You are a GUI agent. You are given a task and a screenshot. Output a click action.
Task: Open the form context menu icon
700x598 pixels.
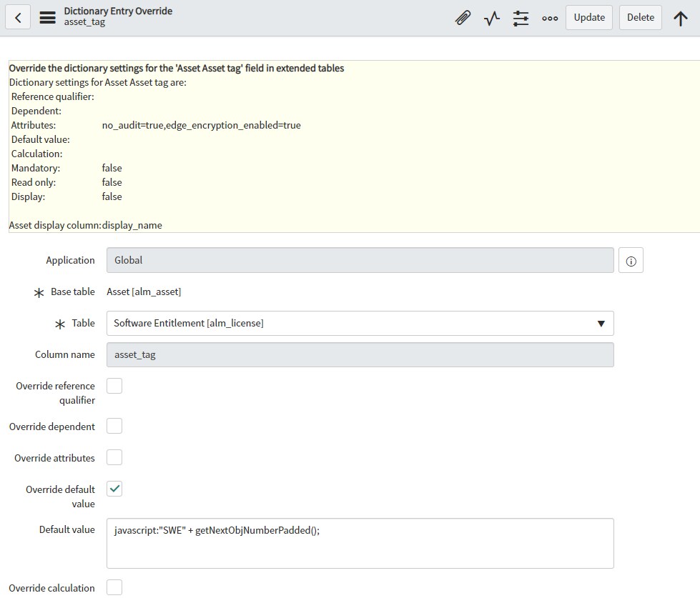coord(46,17)
